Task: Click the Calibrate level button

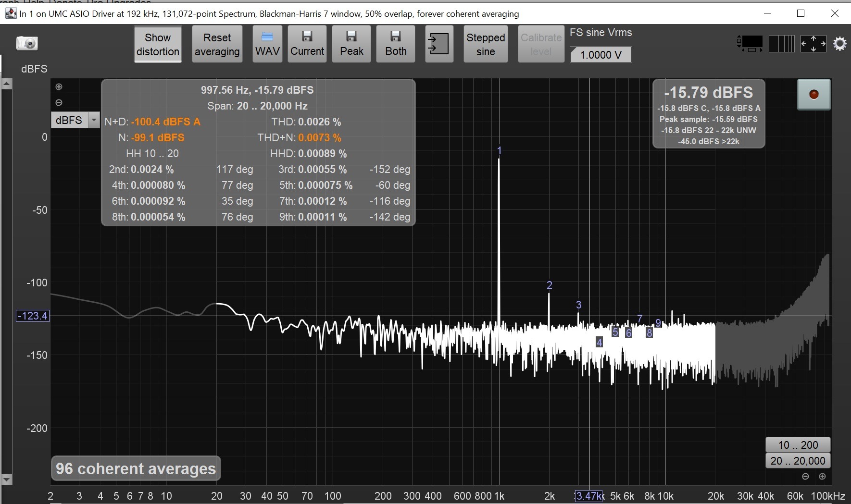Action: (x=541, y=44)
